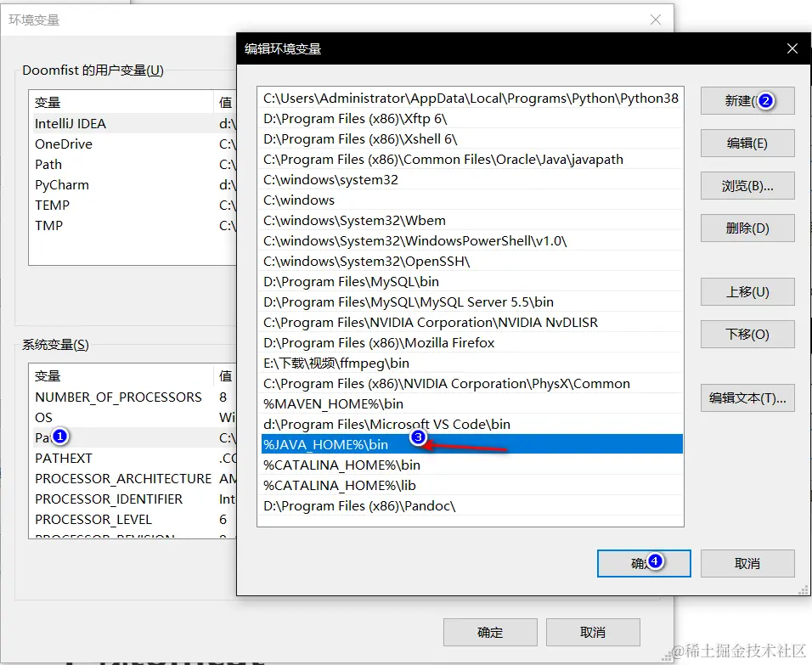Select the C:\windows\system32 entry
The image size is (812, 665).
coord(471,180)
